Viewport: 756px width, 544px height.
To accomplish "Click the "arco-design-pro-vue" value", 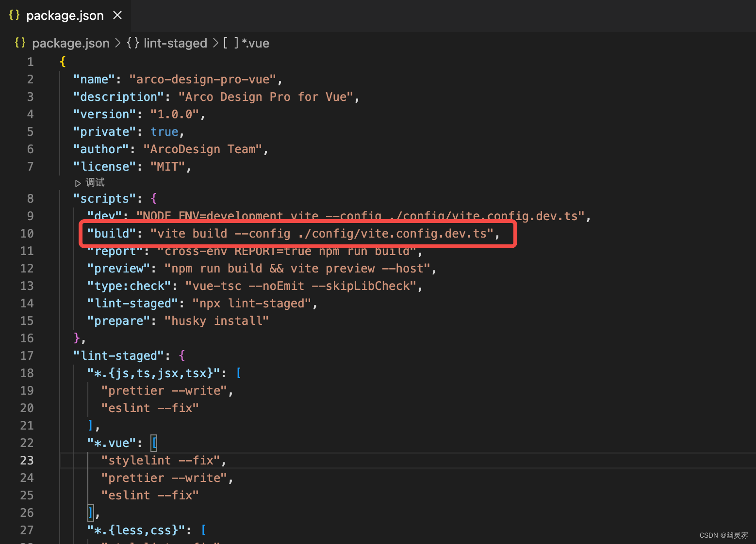I will (203, 80).
